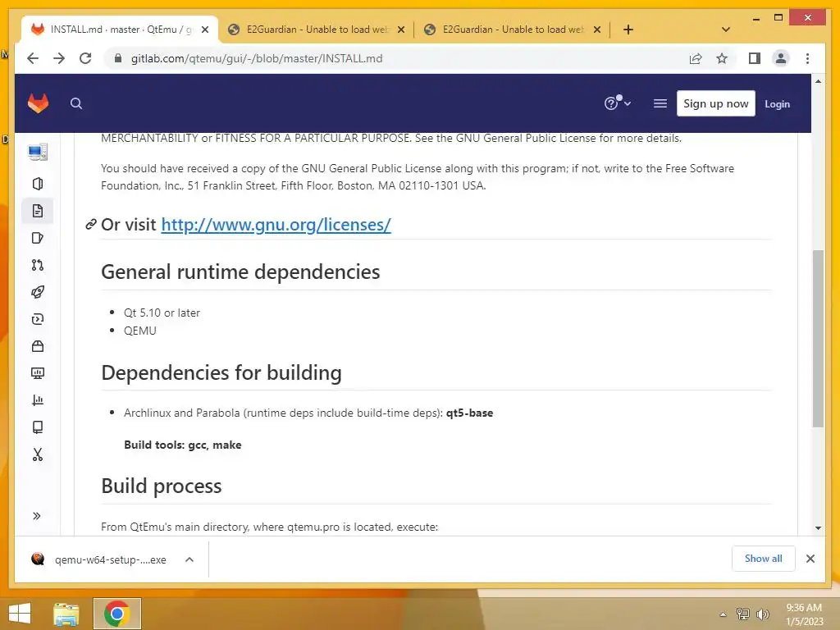The height and width of the screenshot is (630, 840).
Task: Close the INSTALL.md tab
Action: click(204, 30)
